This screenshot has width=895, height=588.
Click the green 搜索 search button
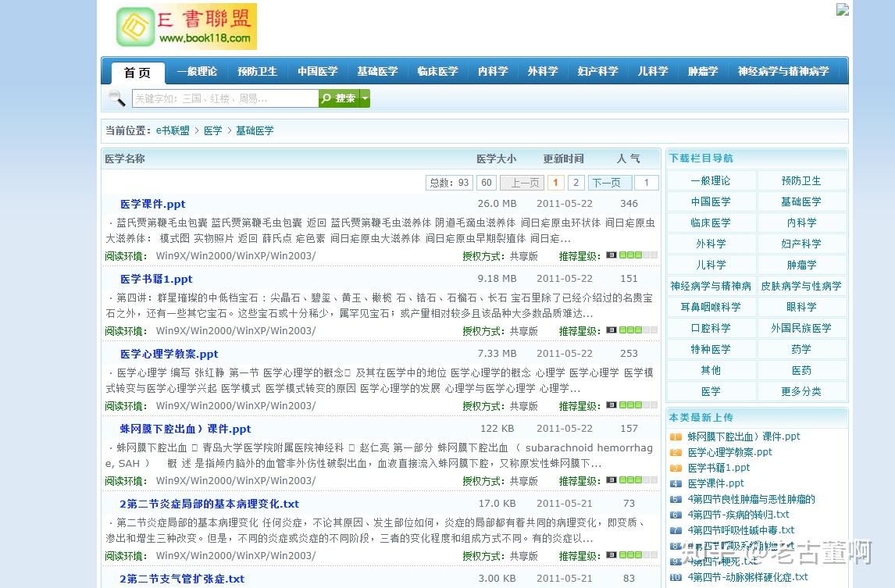click(x=340, y=98)
